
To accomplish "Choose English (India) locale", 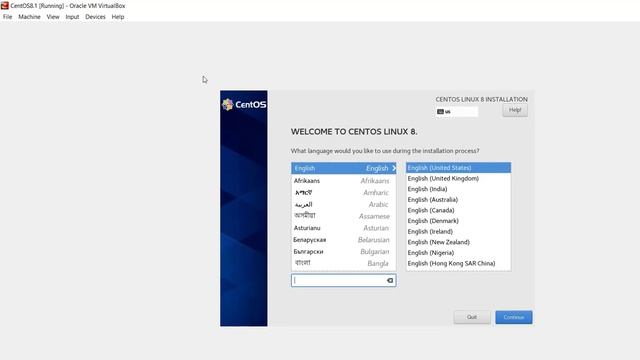I will click(x=458, y=189).
